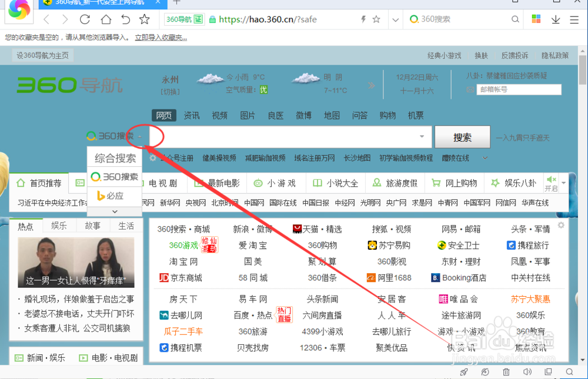The height and width of the screenshot is (379, 588).
Task: Bookmark the page via the star icon
Action: click(145, 19)
